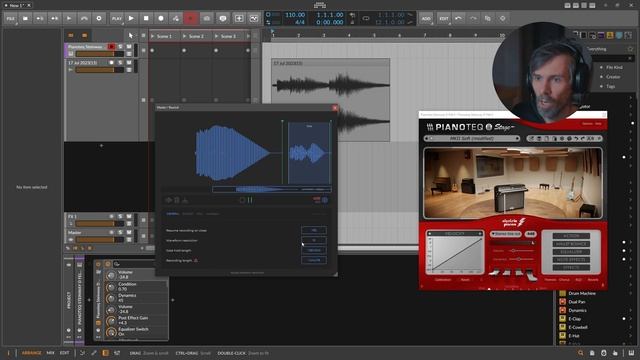Open the FILE menu in Bitwig toolbar
640x360 pixels.
tap(11, 18)
